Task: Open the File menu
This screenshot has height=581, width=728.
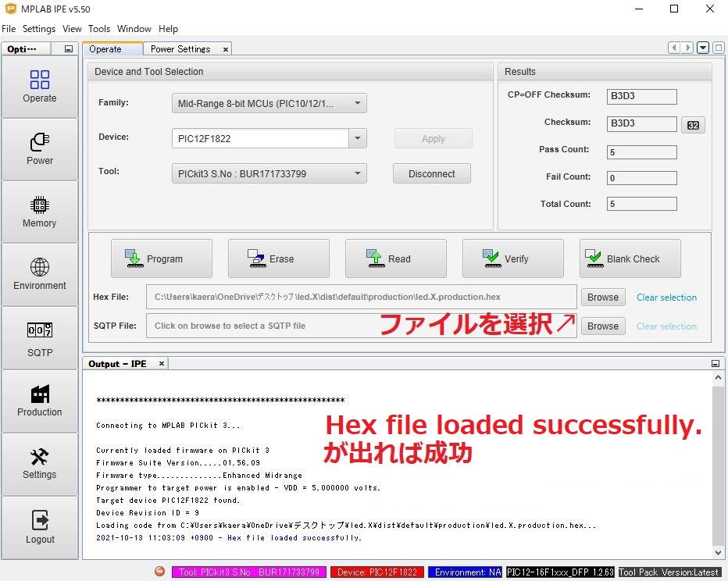Action: [x=9, y=29]
